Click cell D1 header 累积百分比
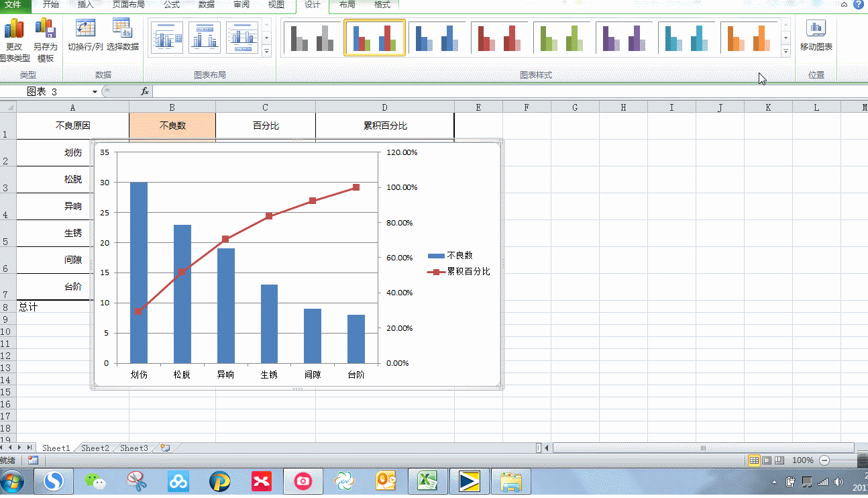This screenshot has height=498, width=868. click(x=385, y=126)
